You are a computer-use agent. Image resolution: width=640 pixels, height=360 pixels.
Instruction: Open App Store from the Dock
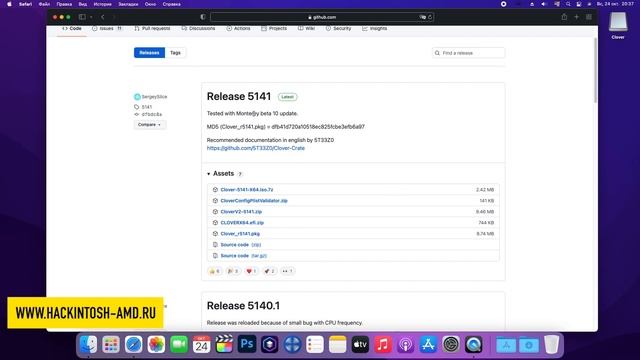[428, 344]
